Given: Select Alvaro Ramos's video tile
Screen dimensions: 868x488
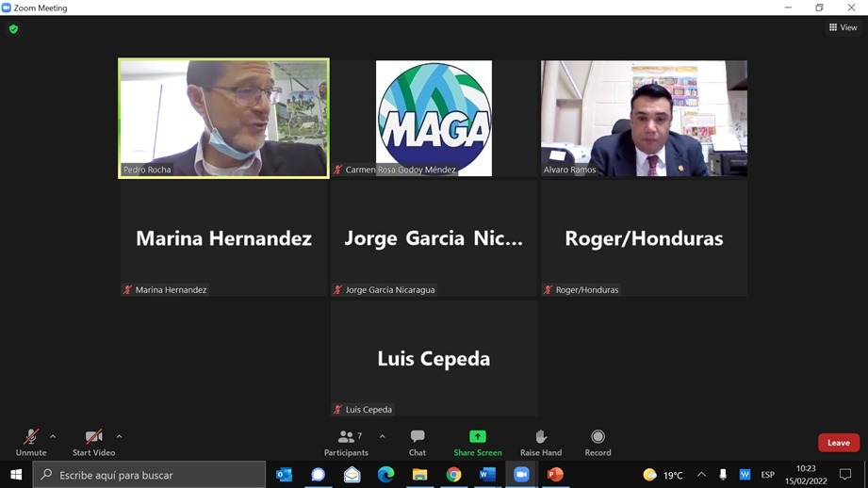Looking at the screenshot, I should pyautogui.click(x=644, y=118).
